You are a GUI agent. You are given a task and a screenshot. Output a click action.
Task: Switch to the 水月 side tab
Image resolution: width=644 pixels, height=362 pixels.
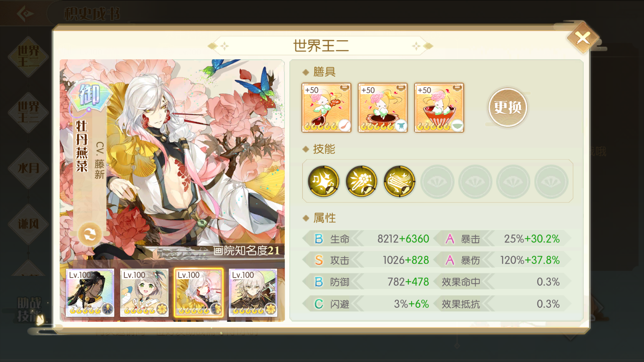(29, 168)
